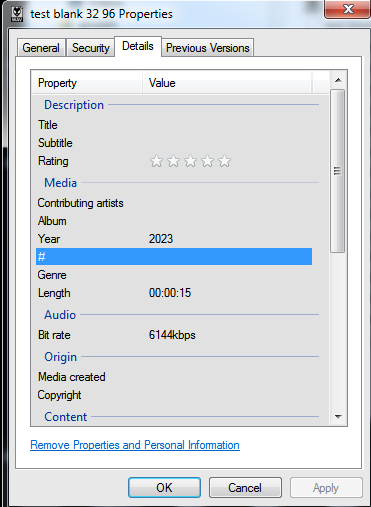
Task: Click the Property column header
Action: [x=87, y=83]
